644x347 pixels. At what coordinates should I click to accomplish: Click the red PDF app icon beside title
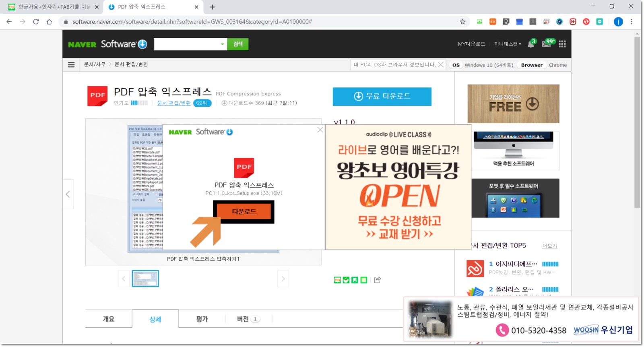click(x=97, y=96)
